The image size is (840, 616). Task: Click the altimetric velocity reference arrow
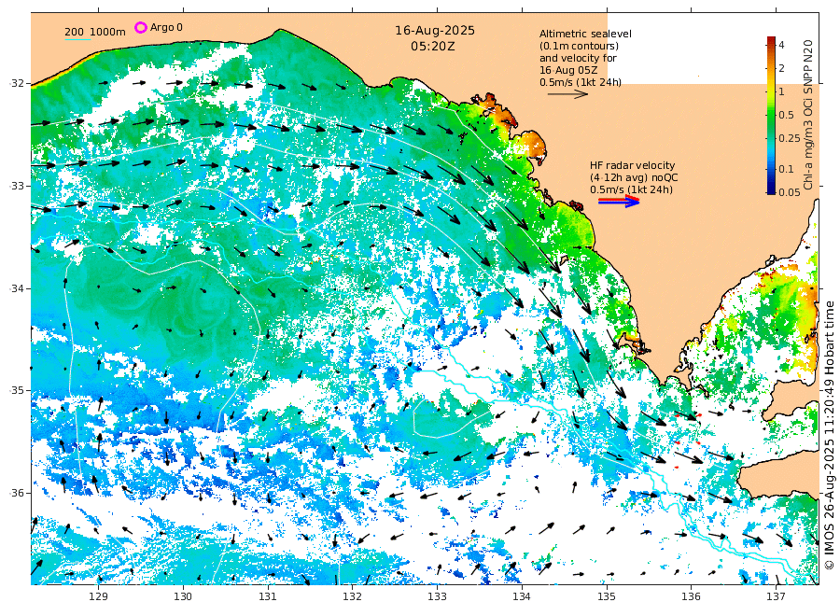point(567,93)
